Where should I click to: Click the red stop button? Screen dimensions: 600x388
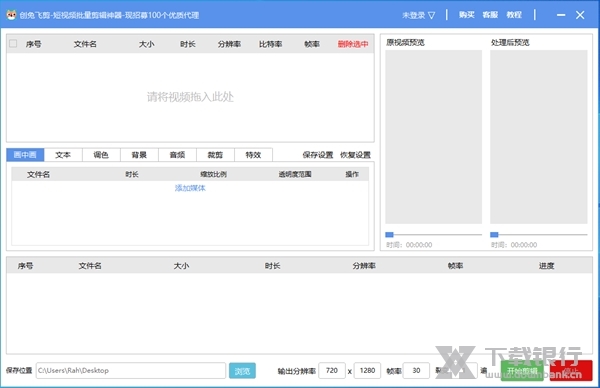571,371
